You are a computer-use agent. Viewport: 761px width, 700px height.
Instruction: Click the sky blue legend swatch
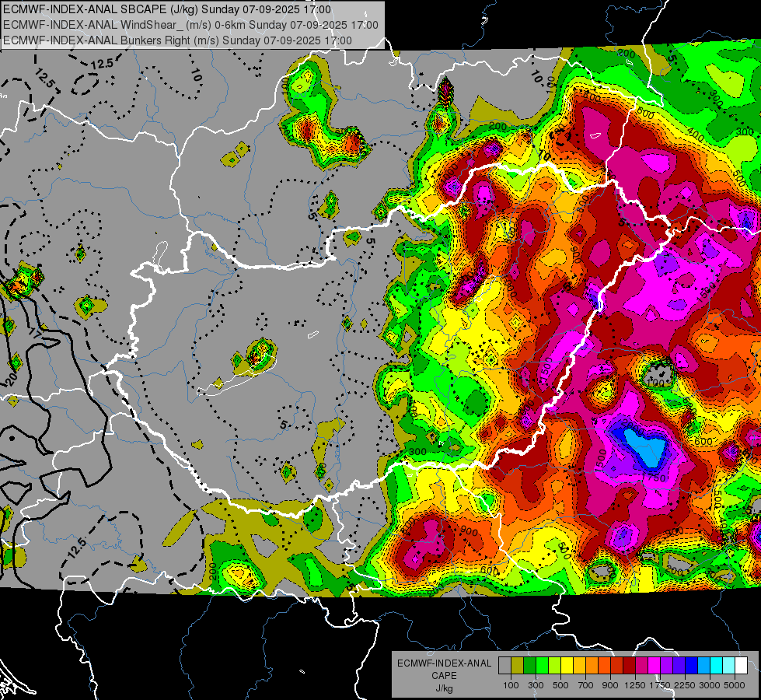704,665
